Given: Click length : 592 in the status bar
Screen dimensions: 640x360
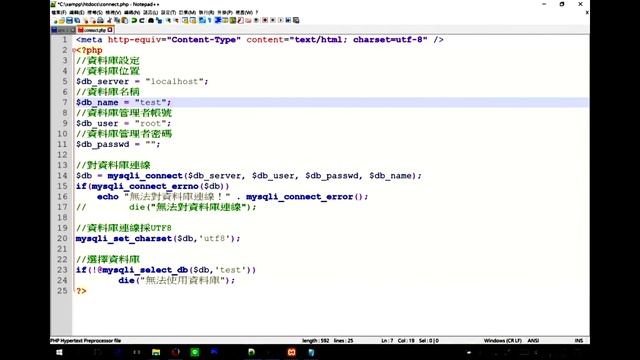Looking at the screenshot, I should [x=315, y=340].
